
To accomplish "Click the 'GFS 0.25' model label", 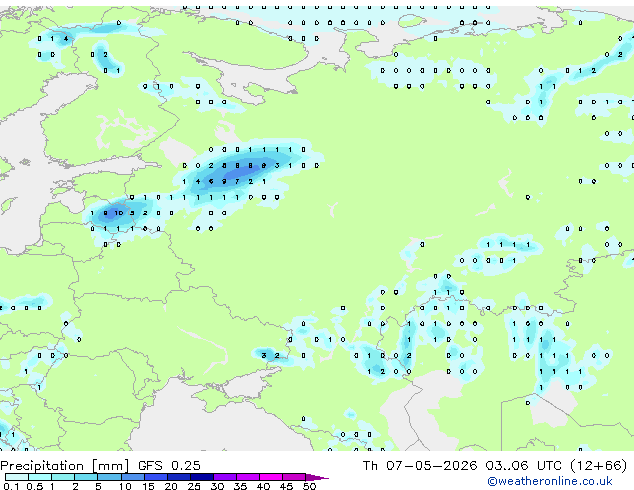I will [x=169, y=465].
